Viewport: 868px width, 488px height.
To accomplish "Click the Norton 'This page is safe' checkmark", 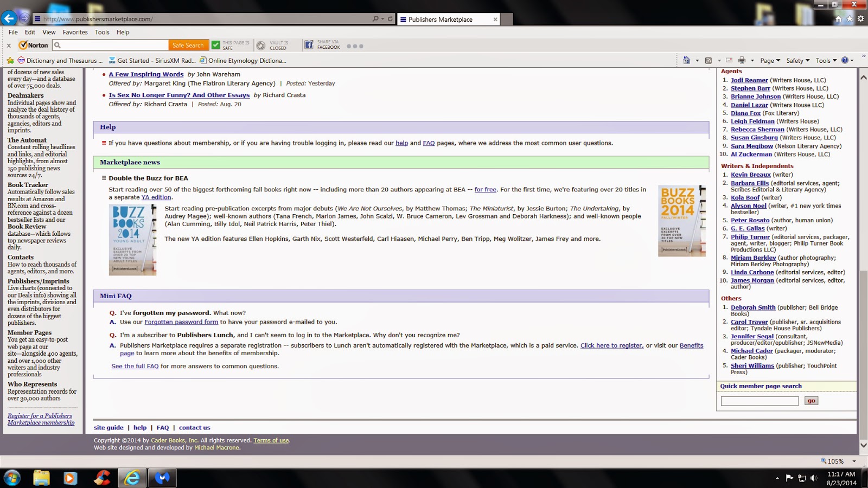I will [215, 45].
